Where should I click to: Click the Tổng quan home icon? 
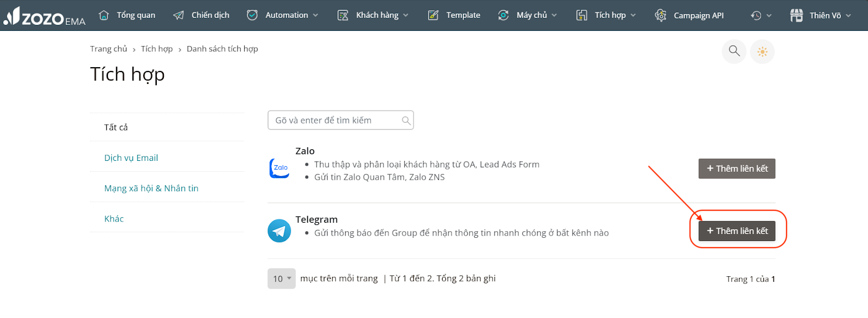click(104, 15)
